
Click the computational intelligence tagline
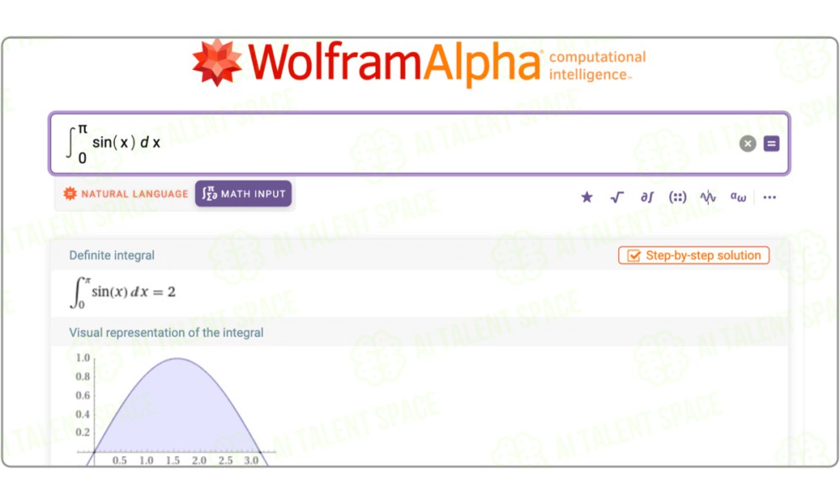(x=597, y=66)
